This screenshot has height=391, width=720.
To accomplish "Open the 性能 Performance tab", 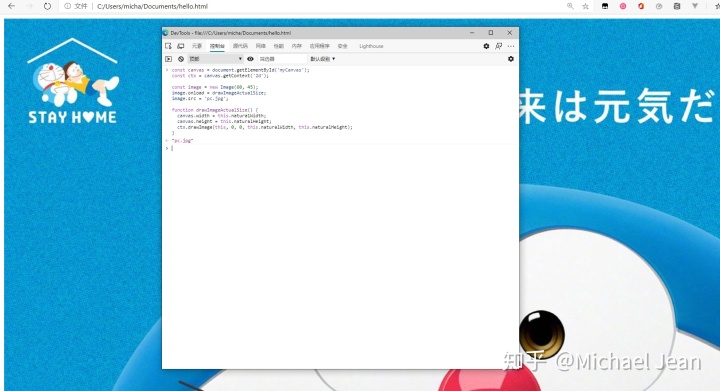I will [279, 46].
